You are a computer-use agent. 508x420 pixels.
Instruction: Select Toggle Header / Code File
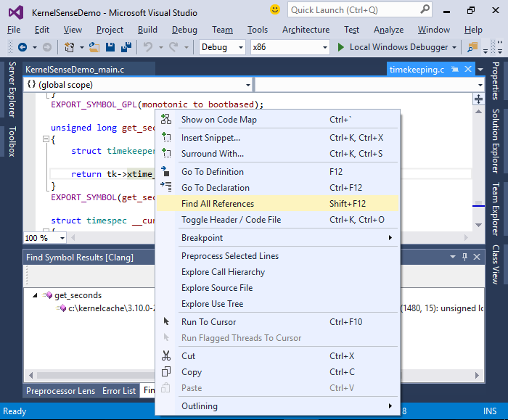click(278, 219)
